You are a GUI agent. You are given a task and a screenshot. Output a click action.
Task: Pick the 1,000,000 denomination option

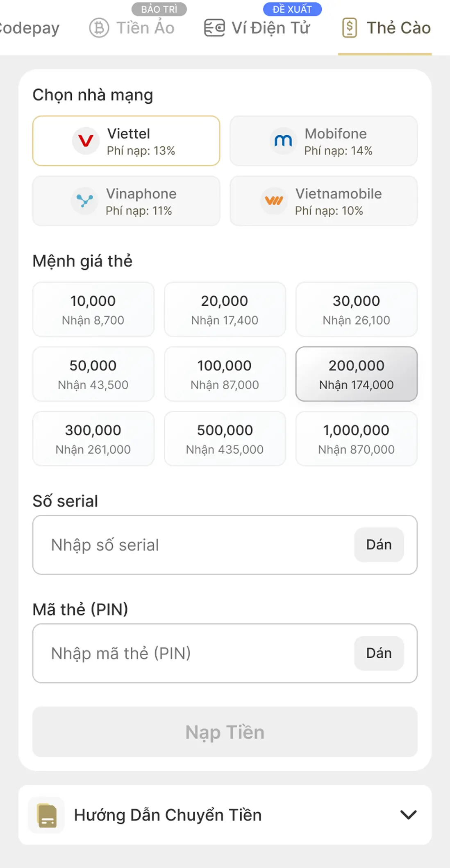(357, 439)
